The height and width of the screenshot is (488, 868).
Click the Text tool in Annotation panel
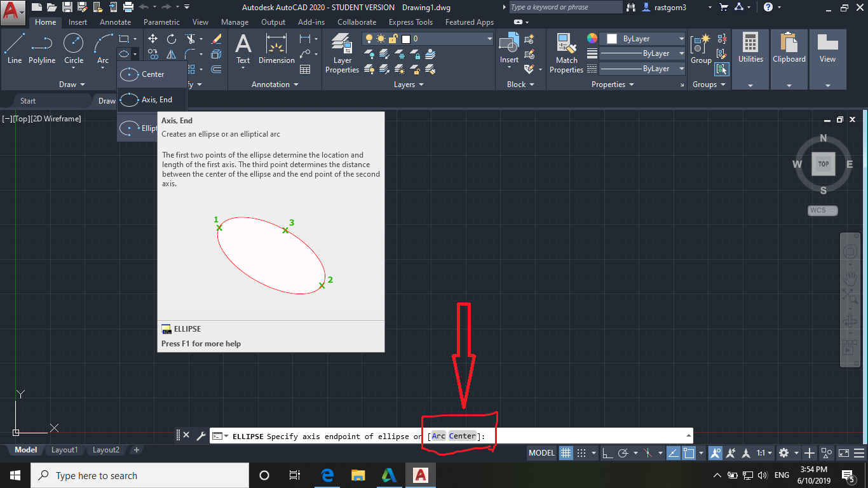click(x=243, y=50)
